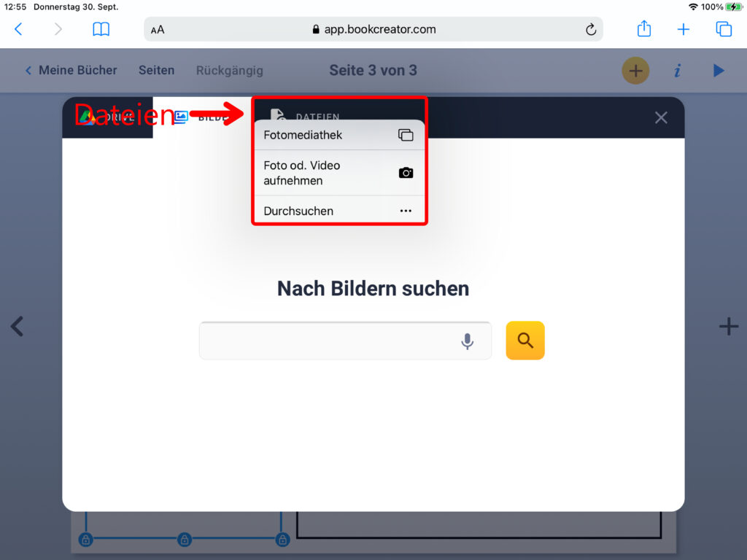Viewport: 747px width, 560px height.
Task: Go back to Meine Bücher
Action: pyautogui.click(x=71, y=71)
